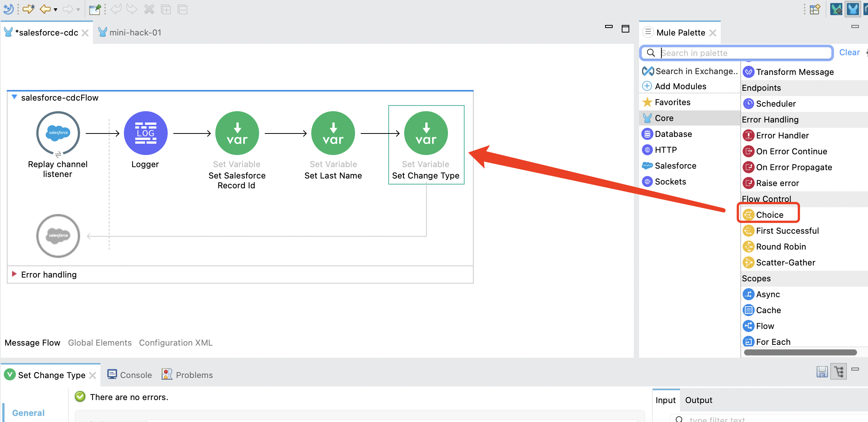The image size is (868, 422).
Task: Switch to Mule Design perspective icon
Action: [x=853, y=9]
